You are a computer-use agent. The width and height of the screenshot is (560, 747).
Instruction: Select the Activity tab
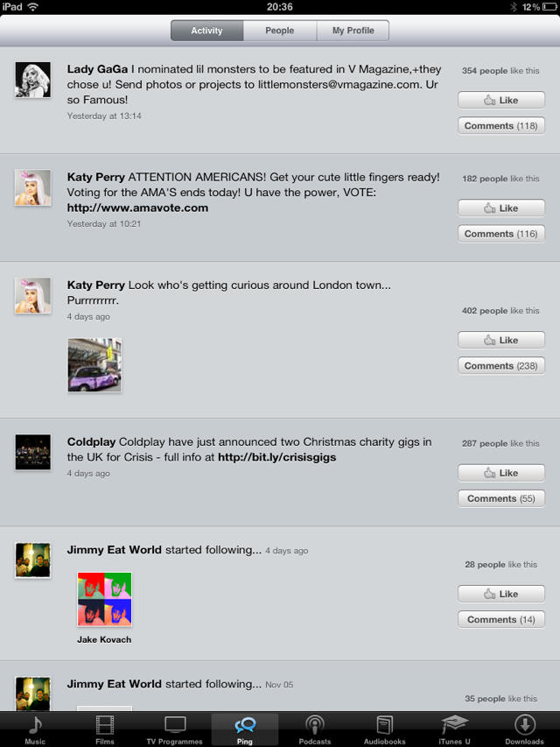click(207, 31)
